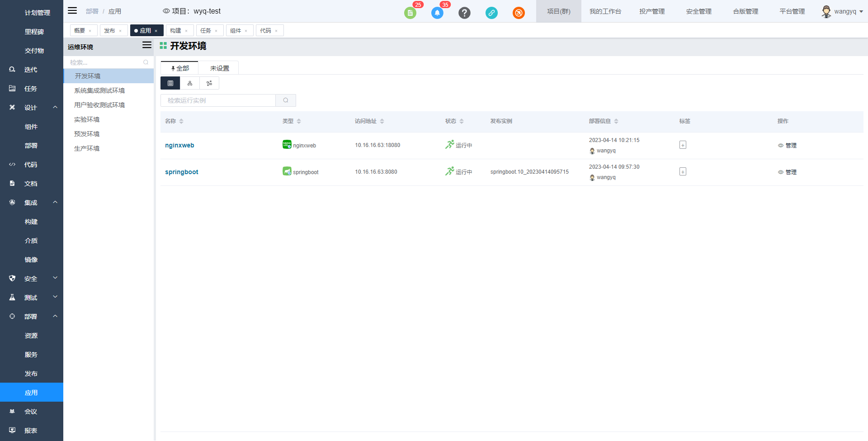Collapse the 运维环境 panel via its hamburger toggle
This screenshot has width=868, height=441.
(146, 45)
